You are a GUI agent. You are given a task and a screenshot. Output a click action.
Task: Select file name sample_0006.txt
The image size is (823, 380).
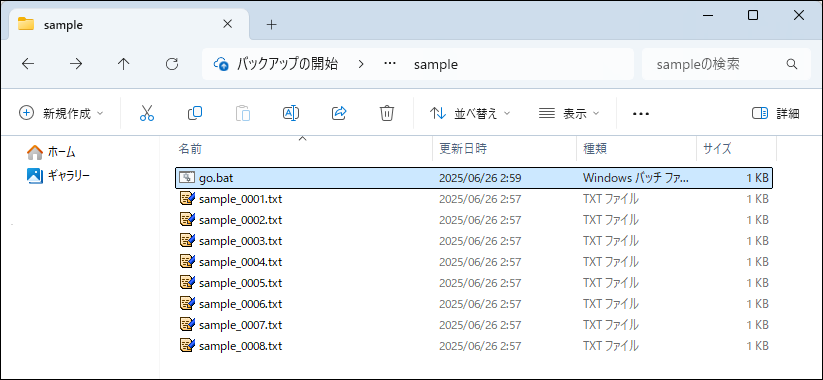click(x=240, y=303)
